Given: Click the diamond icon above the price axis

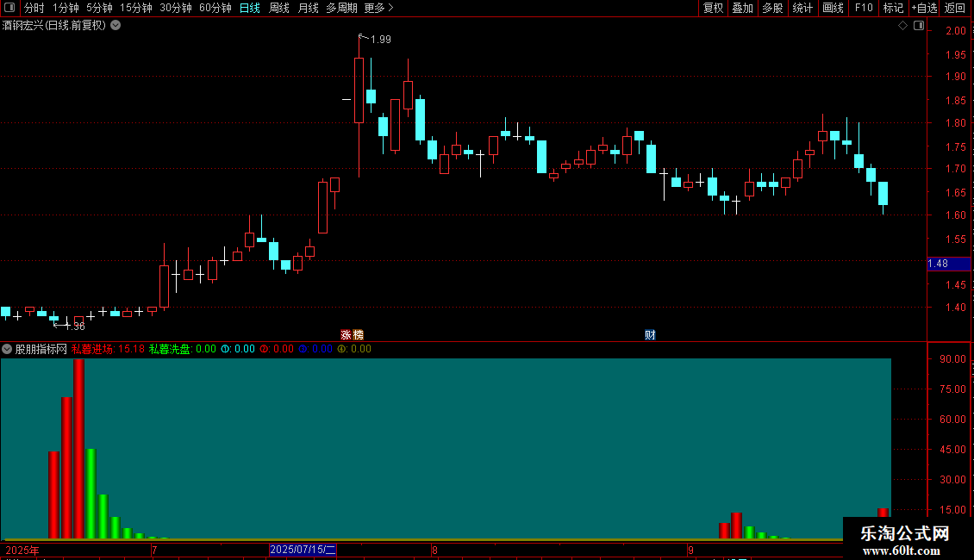Looking at the screenshot, I should tap(902, 26).
